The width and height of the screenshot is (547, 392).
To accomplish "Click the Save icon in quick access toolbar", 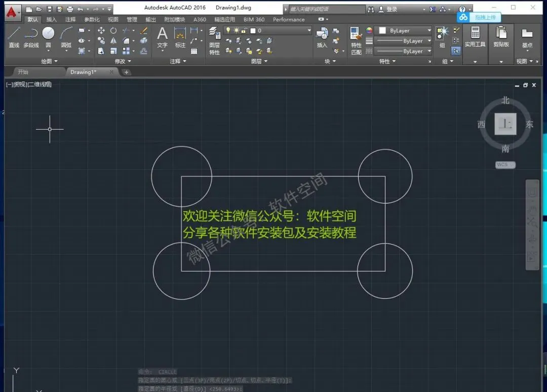I will coord(49,9).
